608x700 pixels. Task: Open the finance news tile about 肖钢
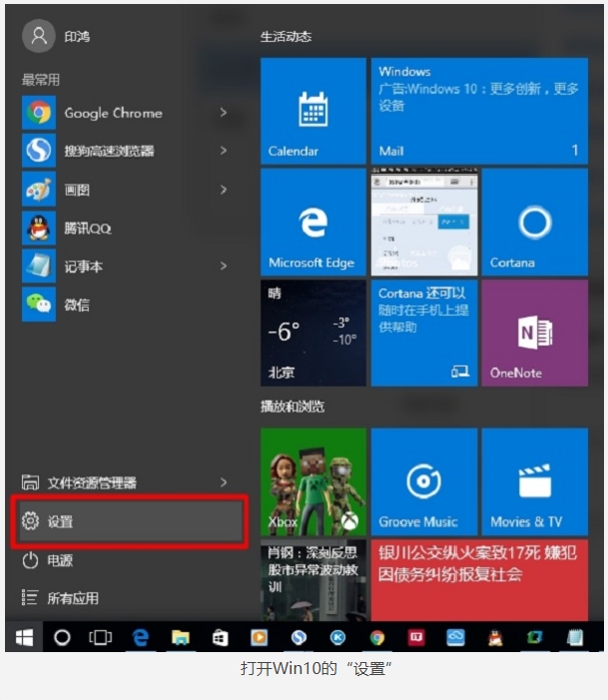tap(313, 580)
